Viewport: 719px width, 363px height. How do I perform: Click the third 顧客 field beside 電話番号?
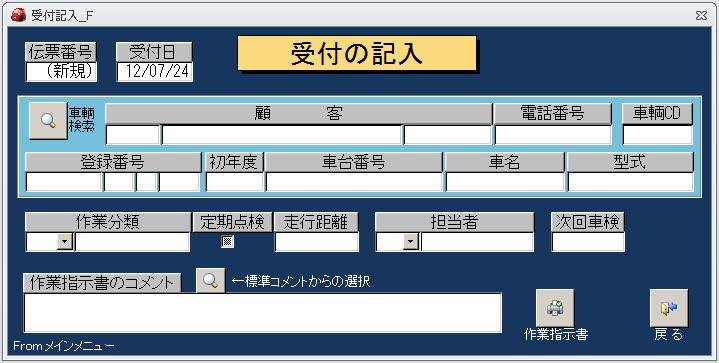click(x=448, y=135)
